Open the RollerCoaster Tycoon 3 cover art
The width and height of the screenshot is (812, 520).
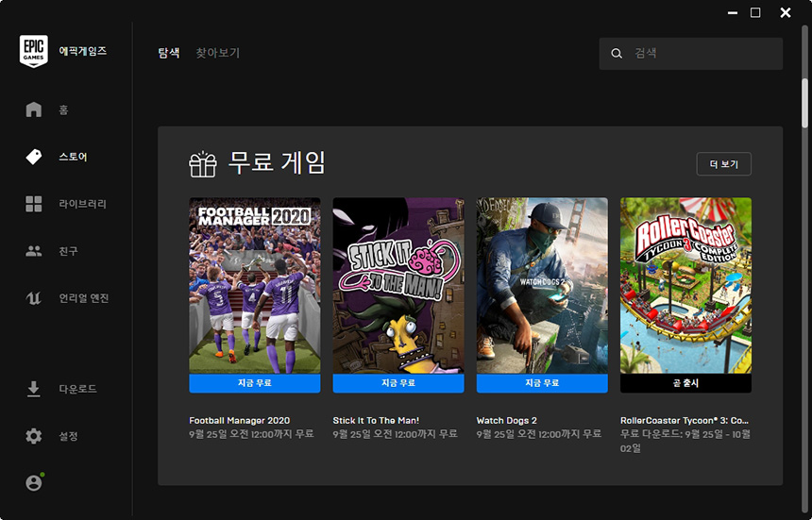685,286
